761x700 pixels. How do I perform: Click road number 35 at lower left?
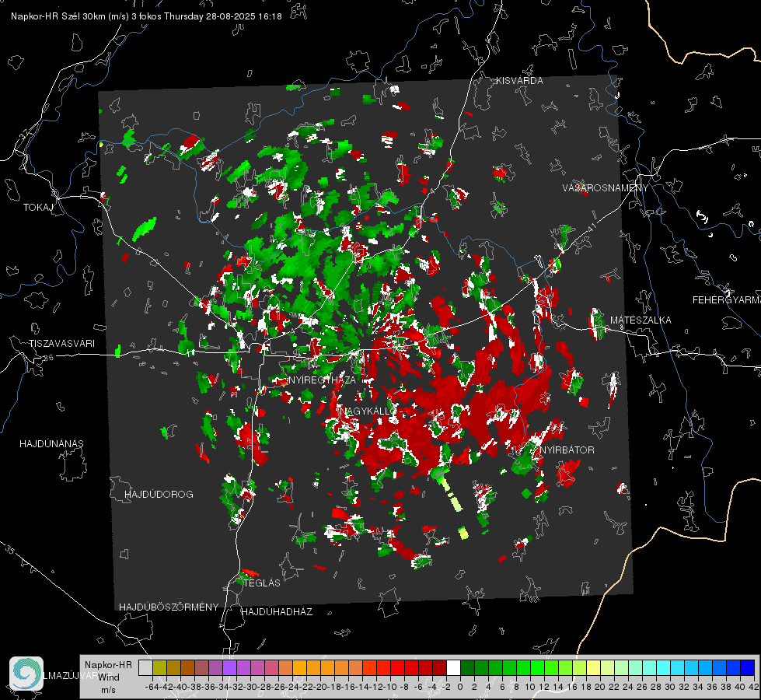[10, 551]
